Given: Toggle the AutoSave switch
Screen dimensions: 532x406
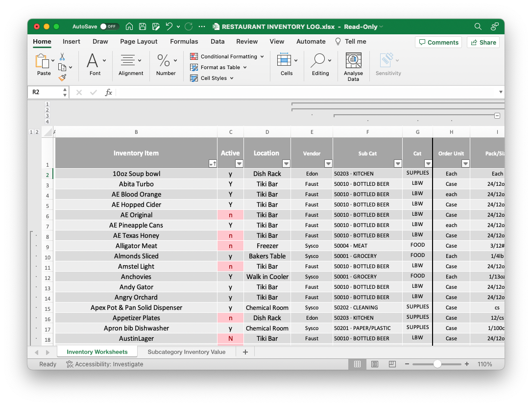Looking at the screenshot, I should tap(109, 26).
